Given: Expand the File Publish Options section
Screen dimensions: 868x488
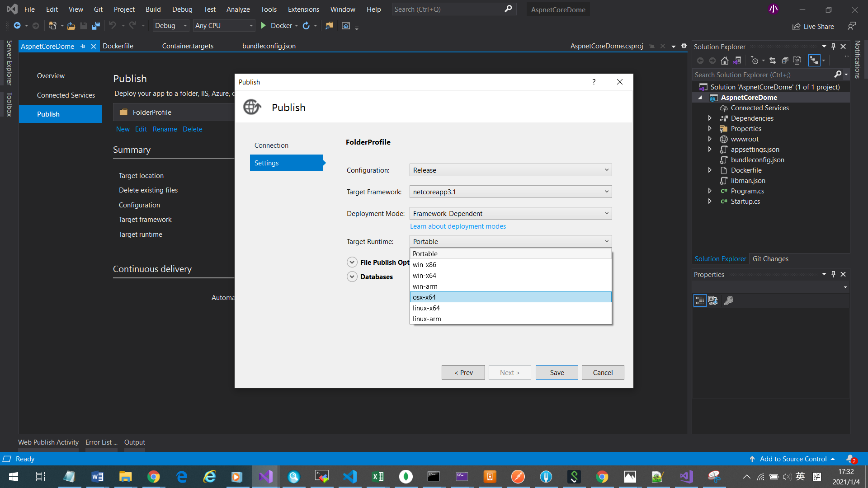Looking at the screenshot, I should (x=351, y=262).
